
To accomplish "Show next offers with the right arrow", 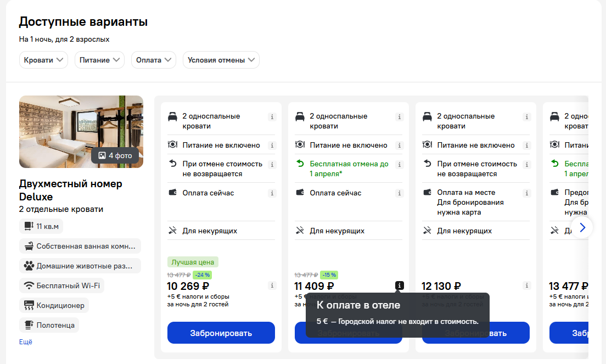I will (582, 228).
